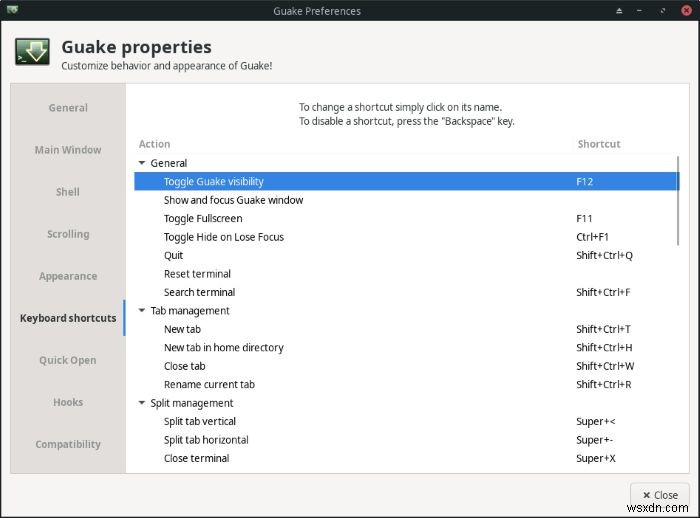
Task: Select the Close tab action
Action: (406, 366)
